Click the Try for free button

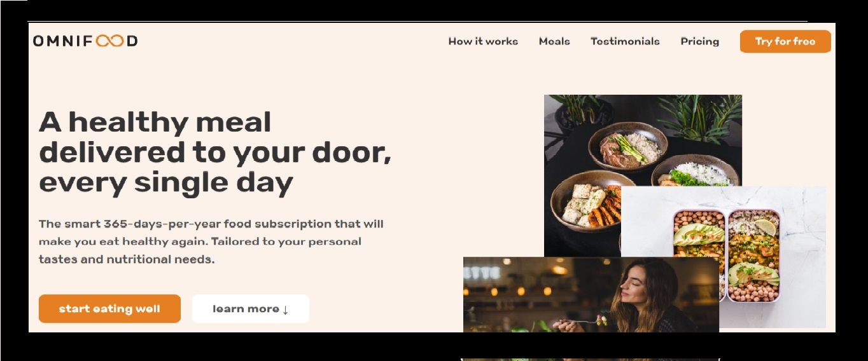(785, 41)
